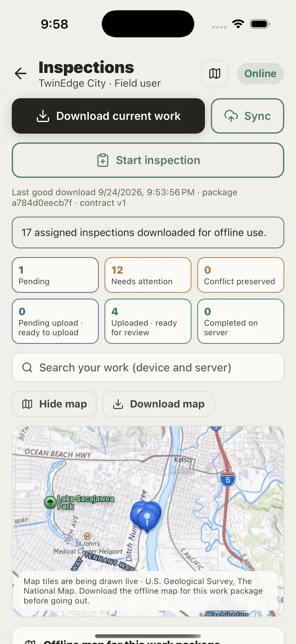Open Completed on server card
The height and width of the screenshot is (644, 296).
coord(241,321)
